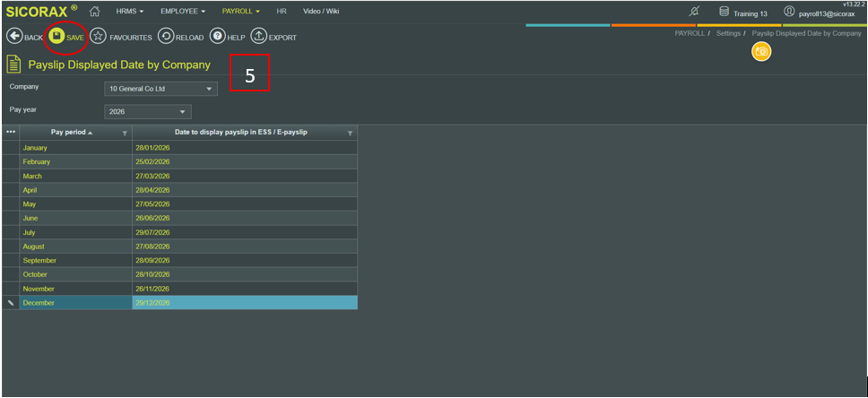
Task: Go back using the Back arrow icon
Action: [14, 37]
